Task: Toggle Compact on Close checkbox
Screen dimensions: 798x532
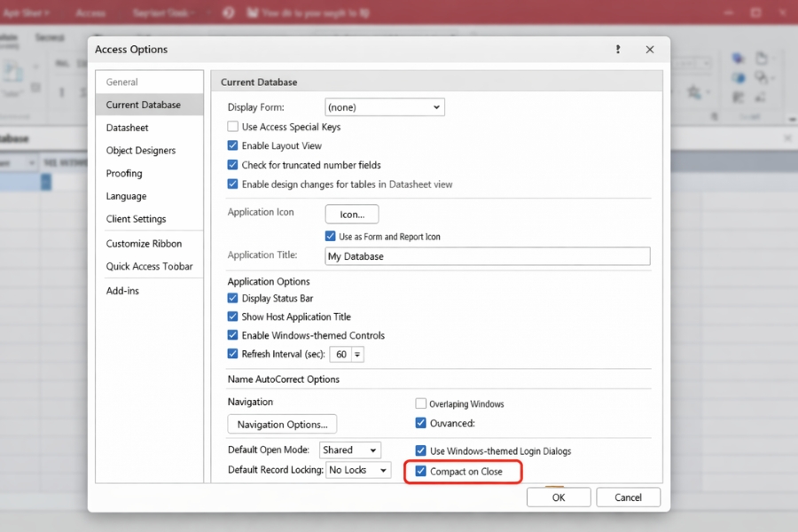Action: [x=421, y=472]
